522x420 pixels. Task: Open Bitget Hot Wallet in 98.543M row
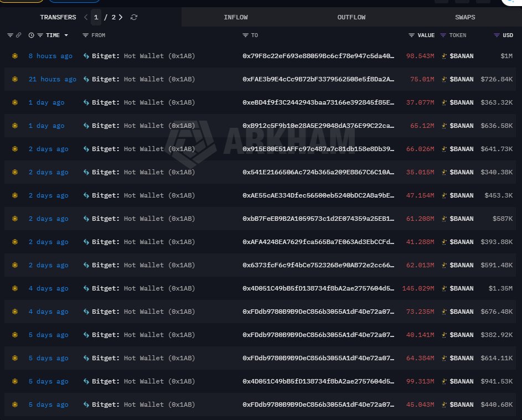click(143, 56)
